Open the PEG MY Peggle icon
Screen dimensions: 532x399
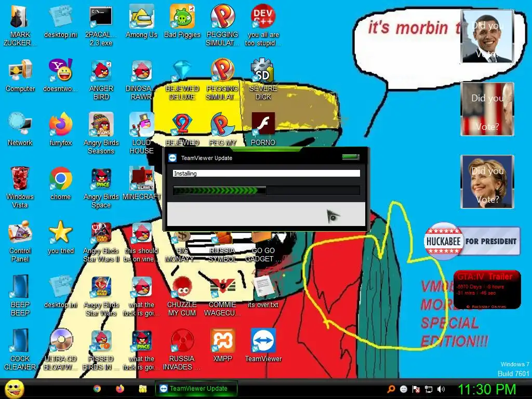pos(222,129)
